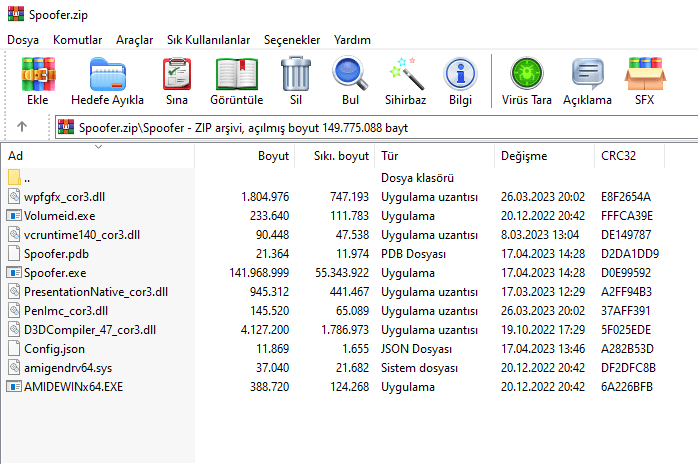Open the Yardım menu
This screenshot has width=698, height=464.
tap(352, 40)
